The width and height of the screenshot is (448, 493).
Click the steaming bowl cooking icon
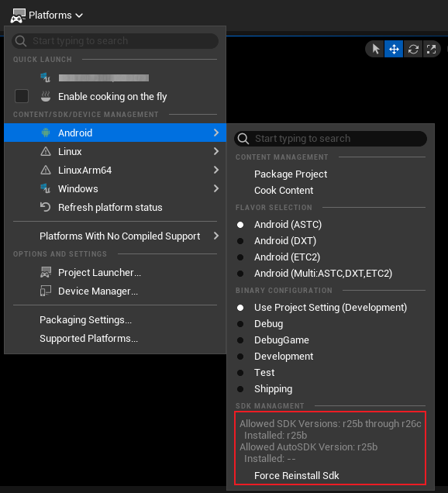click(x=46, y=96)
